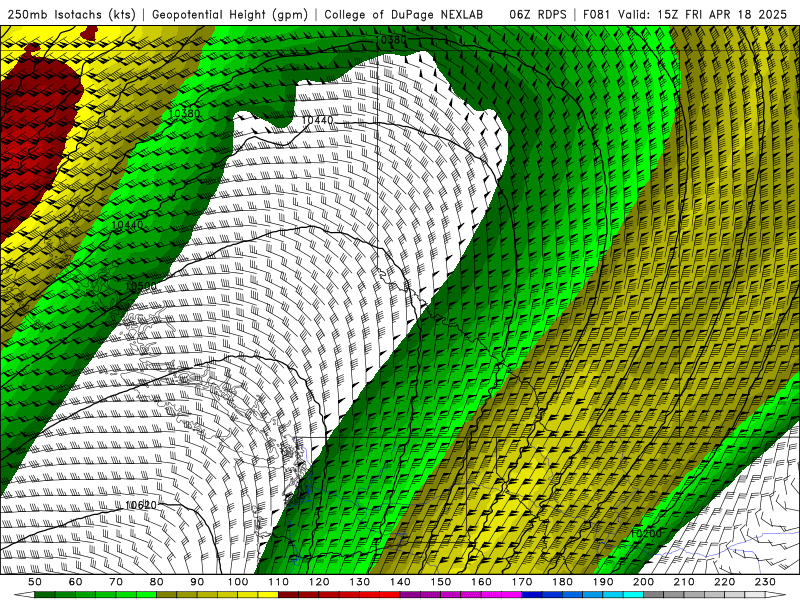Click the 150 knots colorbar label
This screenshot has width=800, height=600.
(441, 582)
